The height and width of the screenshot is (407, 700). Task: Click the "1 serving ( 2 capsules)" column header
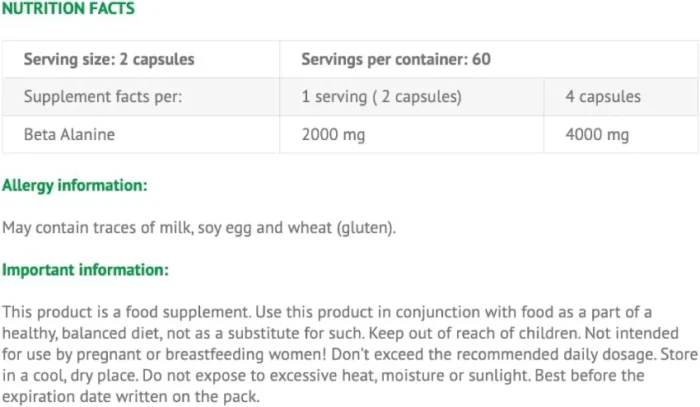coord(381,97)
